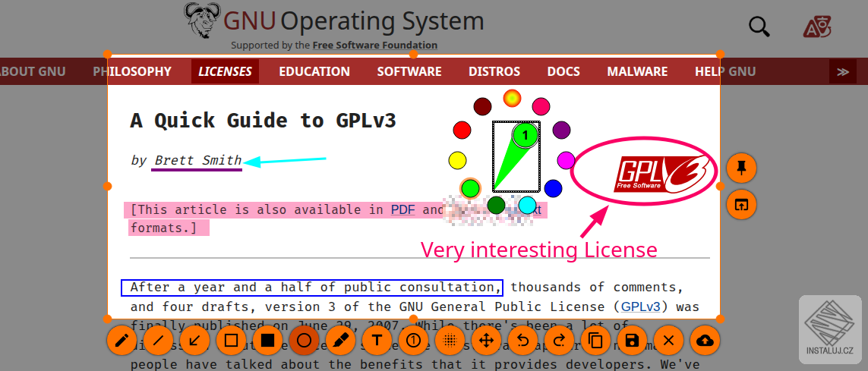Pick the blue color swatch

click(x=553, y=189)
